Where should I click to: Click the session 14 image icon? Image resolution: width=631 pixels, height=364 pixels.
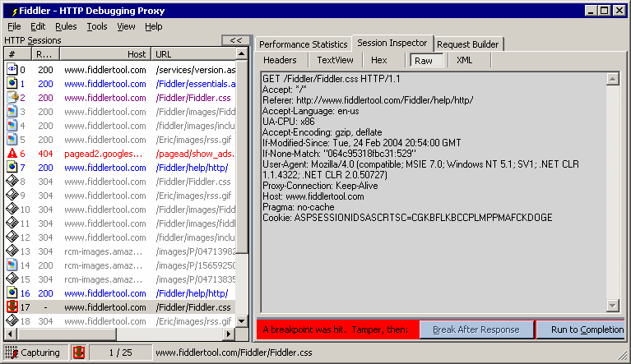(12, 265)
